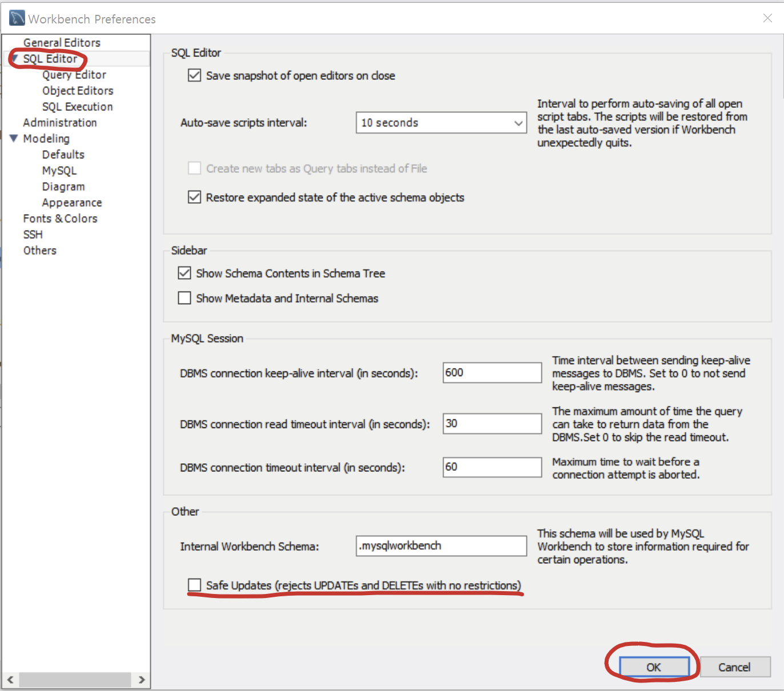Image resolution: width=784 pixels, height=691 pixels.
Task: Click the OK button
Action: point(654,667)
